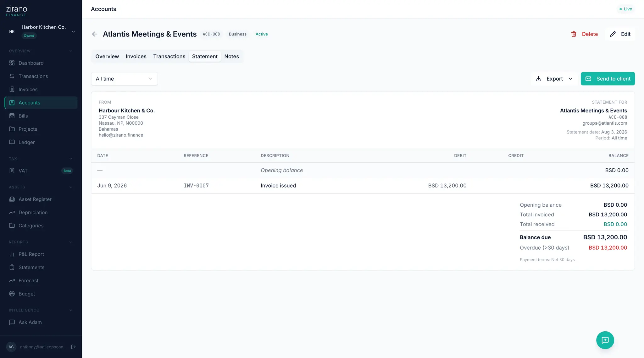The image size is (644, 358).
Task: Click the Transactions arrows icon in sidebar
Action: click(x=12, y=76)
